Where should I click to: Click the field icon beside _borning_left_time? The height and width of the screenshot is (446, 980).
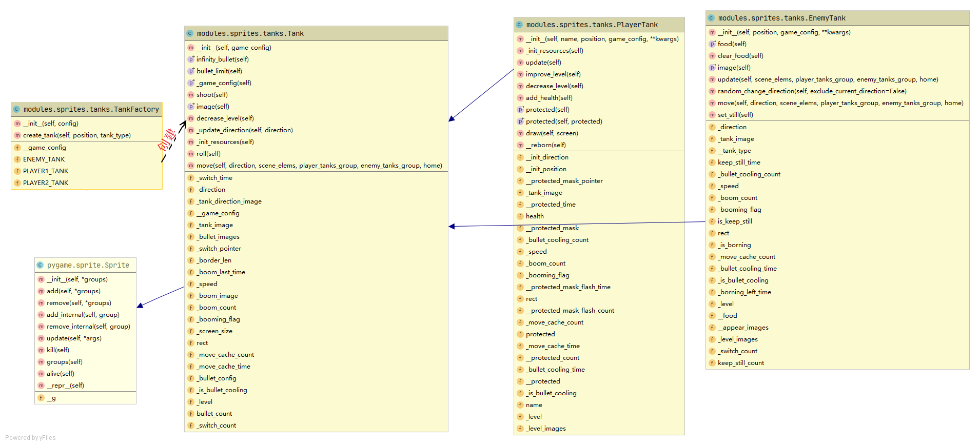pos(712,292)
